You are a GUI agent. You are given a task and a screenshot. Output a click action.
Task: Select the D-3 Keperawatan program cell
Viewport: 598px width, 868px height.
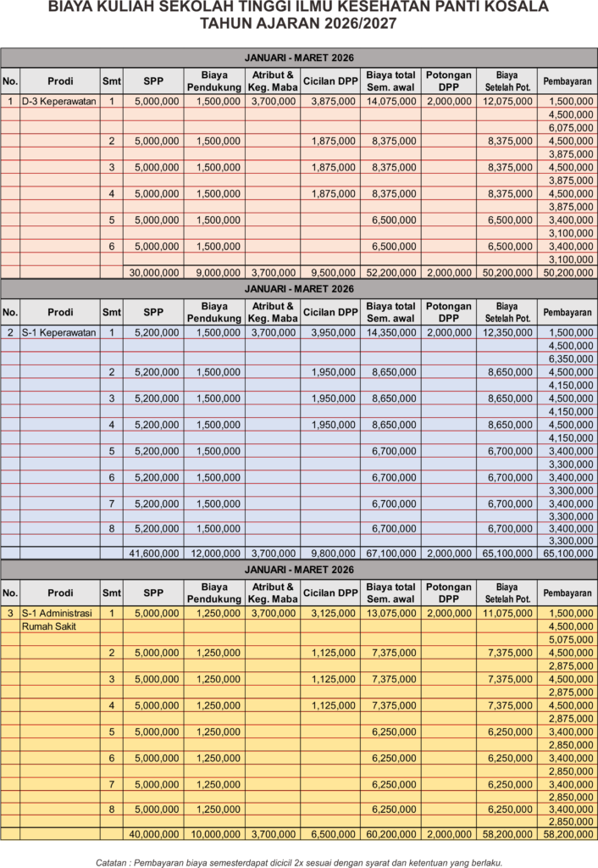pyautogui.click(x=59, y=101)
